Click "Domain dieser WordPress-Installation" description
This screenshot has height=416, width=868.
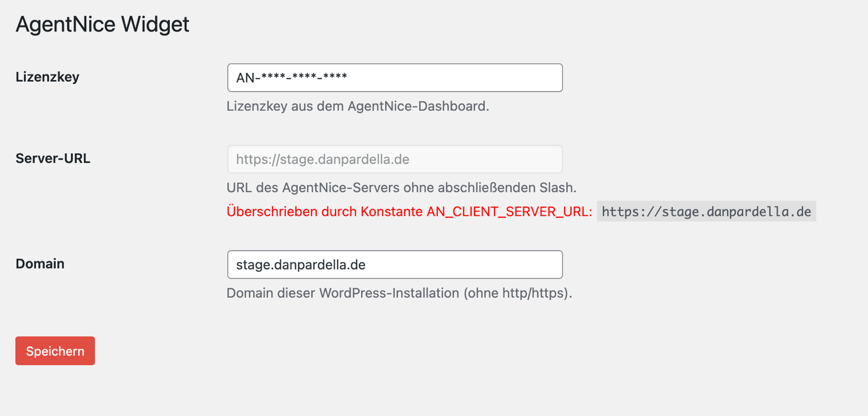tap(399, 293)
